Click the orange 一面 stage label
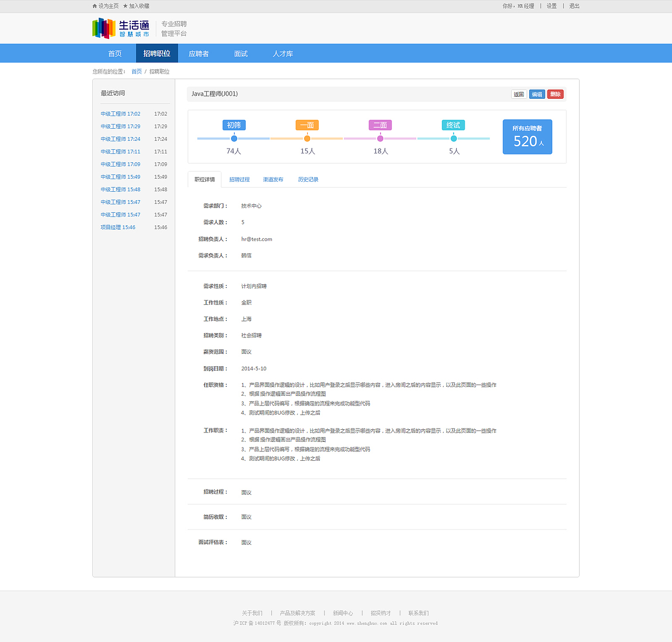 (x=307, y=125)
